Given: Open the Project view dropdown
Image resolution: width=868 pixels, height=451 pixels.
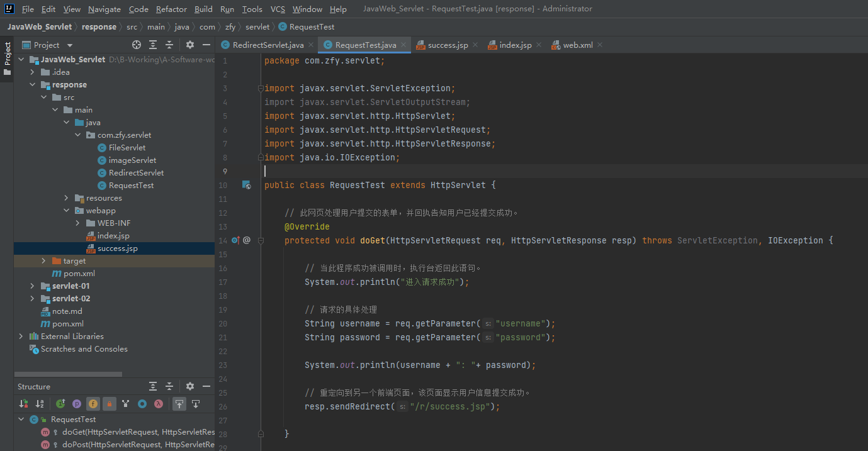Looking at the screenshot, I should click(70, 45).
